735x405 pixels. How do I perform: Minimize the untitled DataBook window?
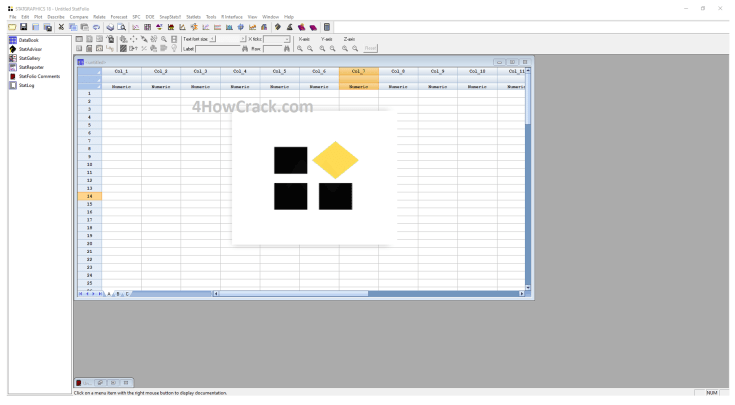pos(499,62)
